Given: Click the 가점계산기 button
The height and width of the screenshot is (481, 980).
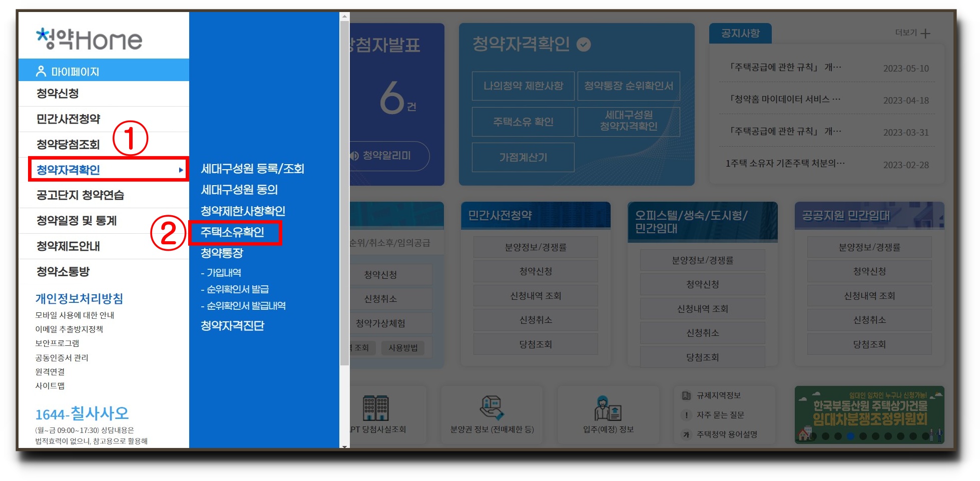Looking at the screenshot, I should [523, 157].
